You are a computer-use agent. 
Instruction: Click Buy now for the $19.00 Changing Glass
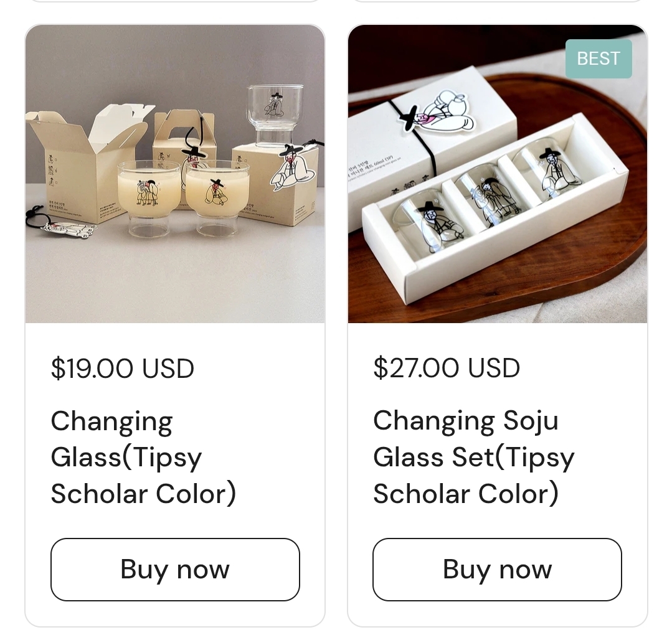click(175, 569)
